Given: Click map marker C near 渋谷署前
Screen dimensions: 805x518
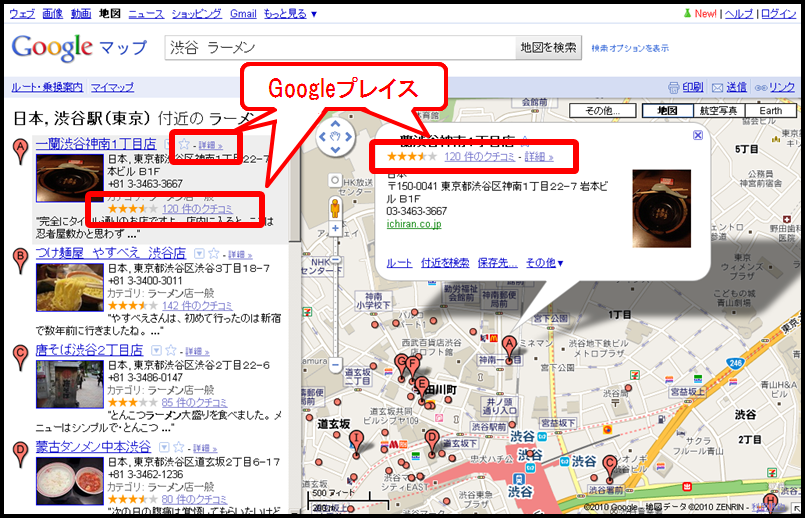Looking at the screenshot, I should (x=609, y=467).
